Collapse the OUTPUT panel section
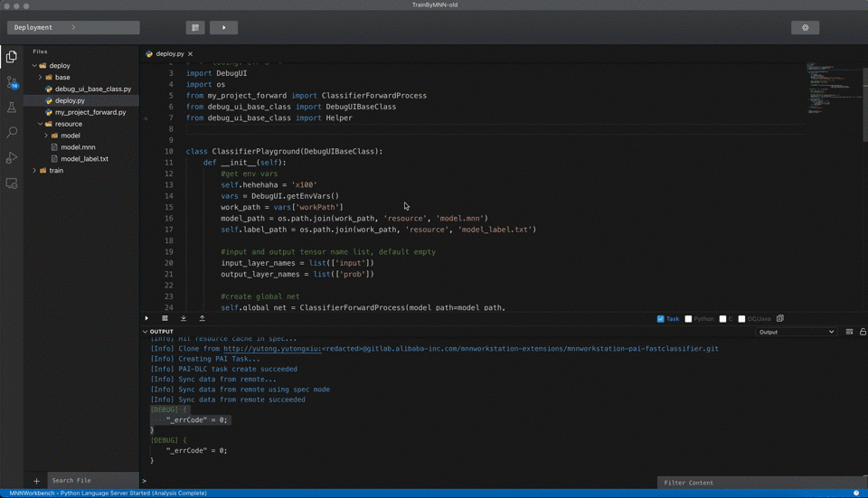 (x=145, y=332)
